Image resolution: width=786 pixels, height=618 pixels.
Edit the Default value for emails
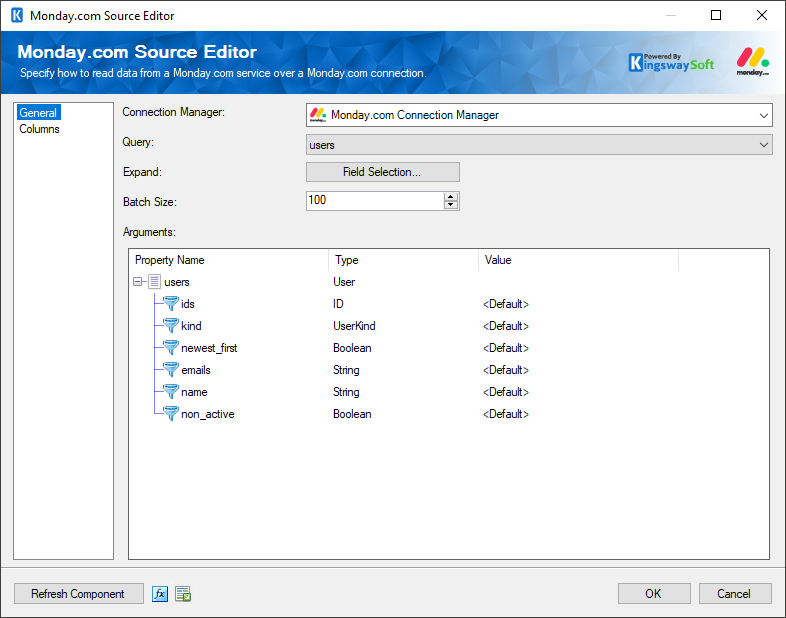(506, 370)
